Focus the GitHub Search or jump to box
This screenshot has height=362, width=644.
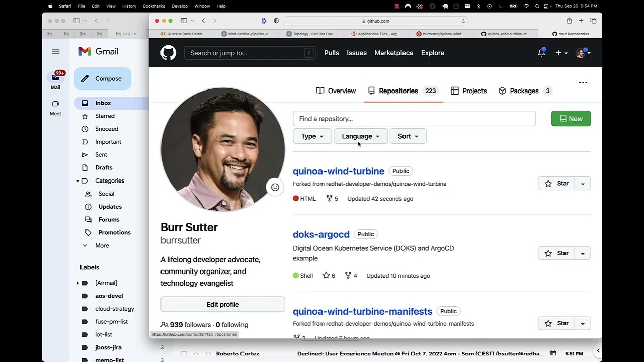pyautogui.click(x=250, y=53)
